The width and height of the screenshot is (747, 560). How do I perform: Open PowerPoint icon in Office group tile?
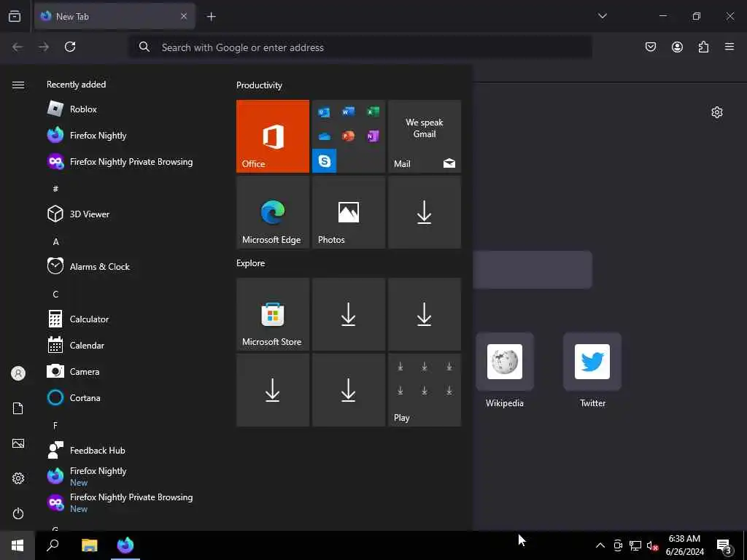coord(349,136)
